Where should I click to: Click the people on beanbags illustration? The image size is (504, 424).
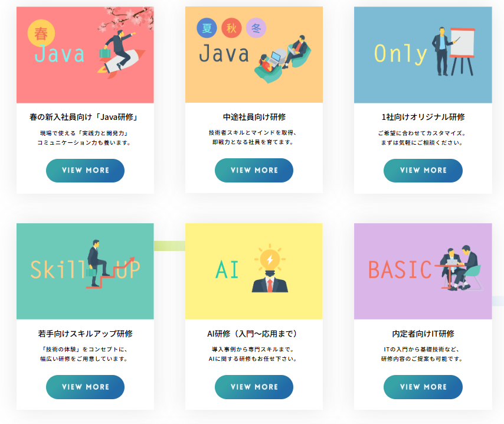point(283,59)
